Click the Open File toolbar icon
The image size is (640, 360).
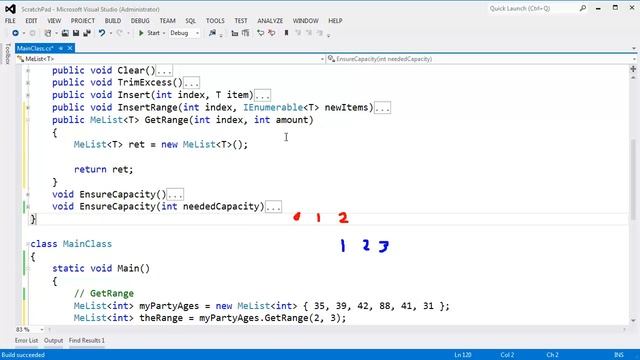click(x=65, y=33)
